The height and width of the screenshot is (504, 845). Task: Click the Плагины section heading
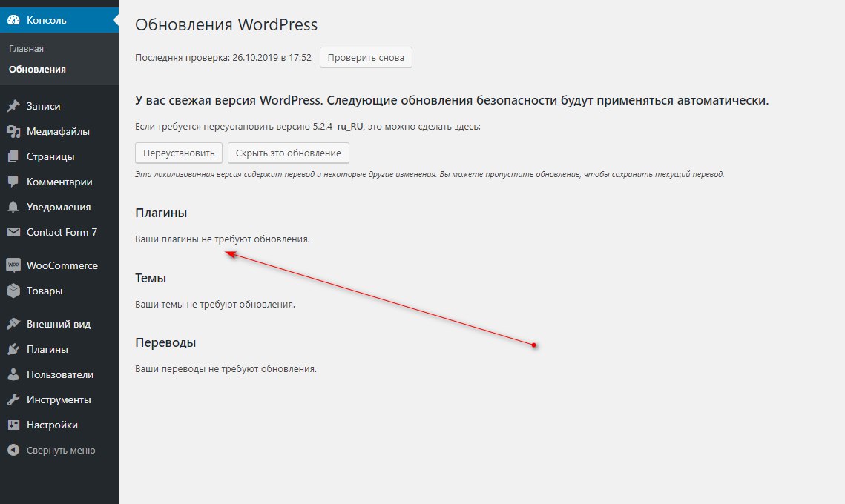[x=161, y=213]
